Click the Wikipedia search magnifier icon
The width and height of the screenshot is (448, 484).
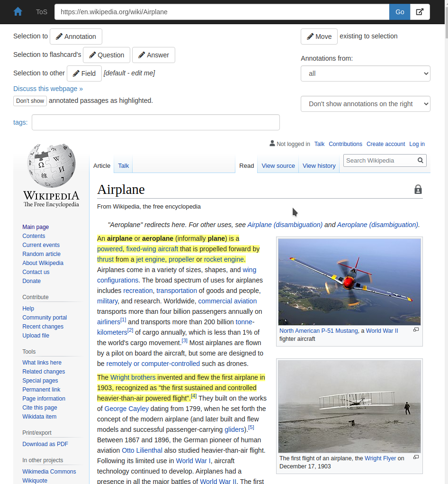[x=420, y=161]
